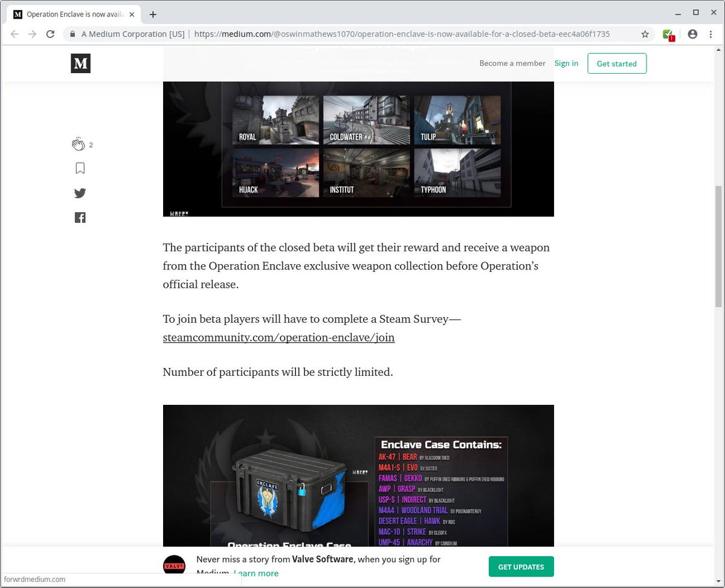
Task: Share the article on Facebook
Action: (80, 217)
